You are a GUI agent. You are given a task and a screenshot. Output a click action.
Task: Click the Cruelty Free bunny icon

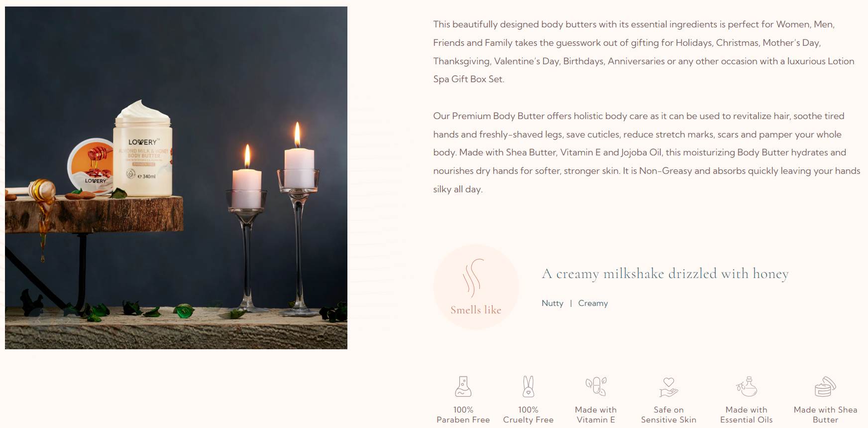tap(528, 386)
